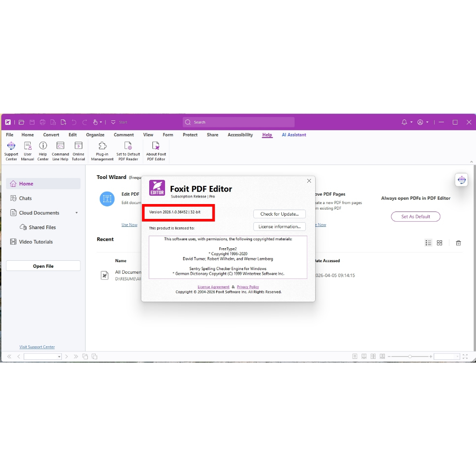The image size is (476, 476).
Task: Click the trash icon to clear recent list
Action: tap(458, 243)
